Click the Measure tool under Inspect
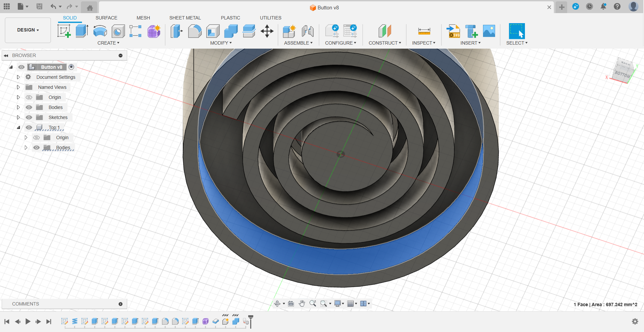Screen dimensions: 644x332 [x=424, y=31]
